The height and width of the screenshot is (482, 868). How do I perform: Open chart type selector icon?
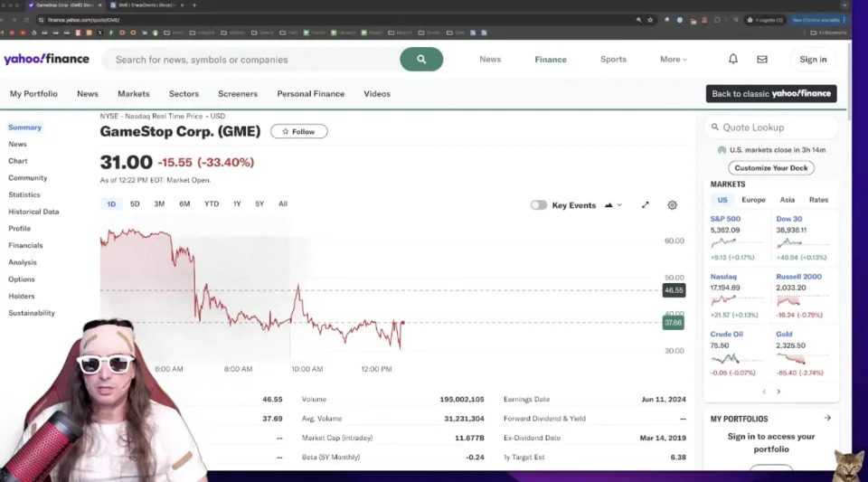[x=613, y=204]
